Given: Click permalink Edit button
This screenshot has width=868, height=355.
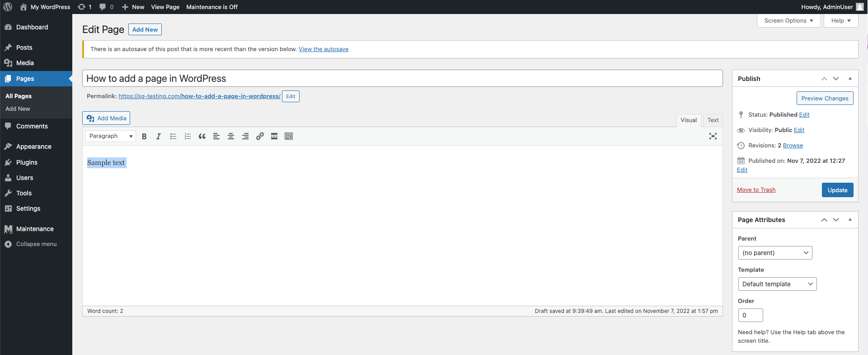Looking at the screenshot, I should coord(291,96).
